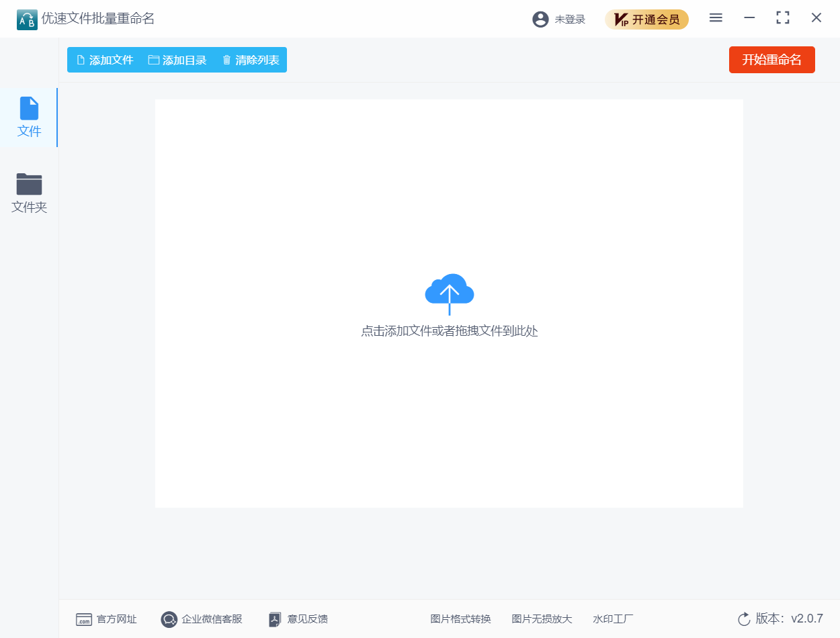The image size is (840, 638).
Task: Open the hamburger menu icon
Action: [716, 18]
